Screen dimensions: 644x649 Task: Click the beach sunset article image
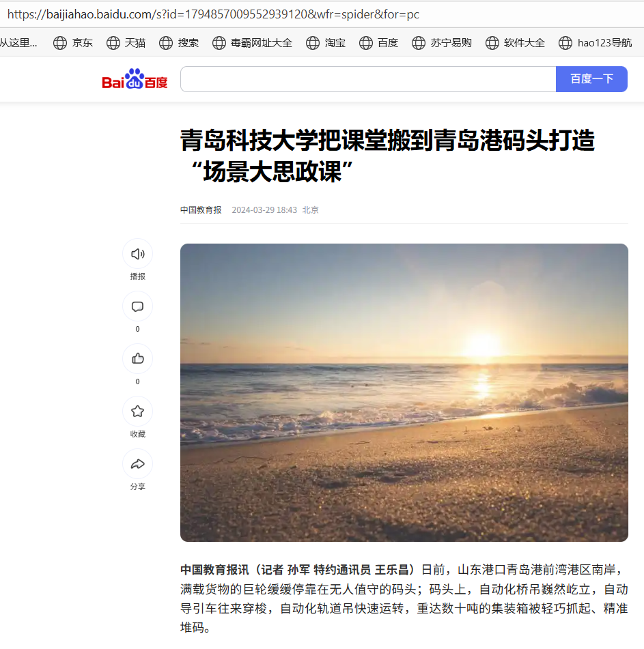(x=404, y=392)
